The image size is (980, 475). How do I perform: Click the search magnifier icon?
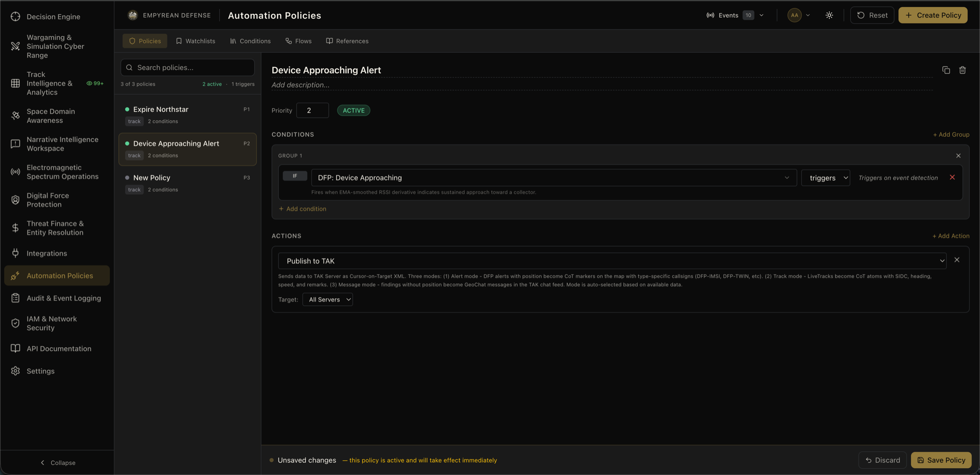click(129, 67)
